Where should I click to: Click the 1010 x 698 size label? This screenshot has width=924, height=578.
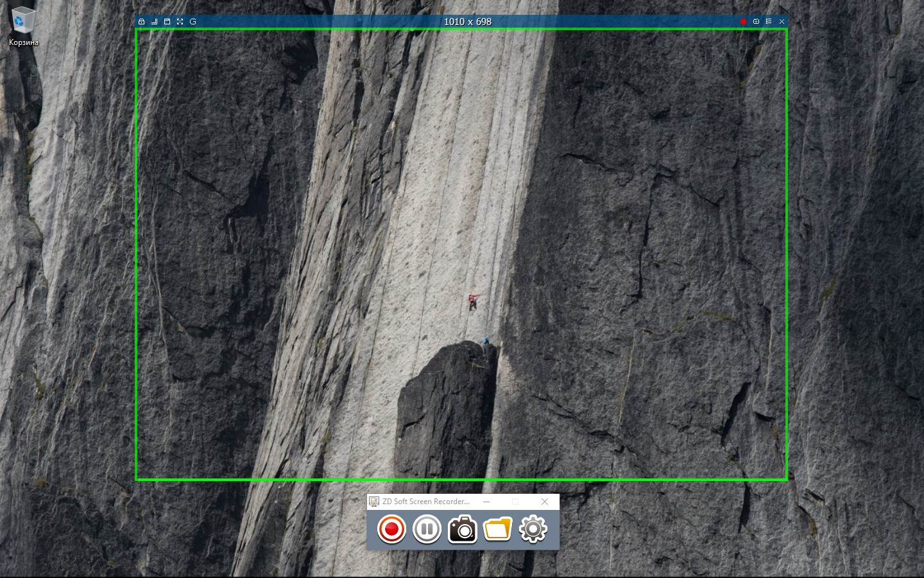pos(468,22)
